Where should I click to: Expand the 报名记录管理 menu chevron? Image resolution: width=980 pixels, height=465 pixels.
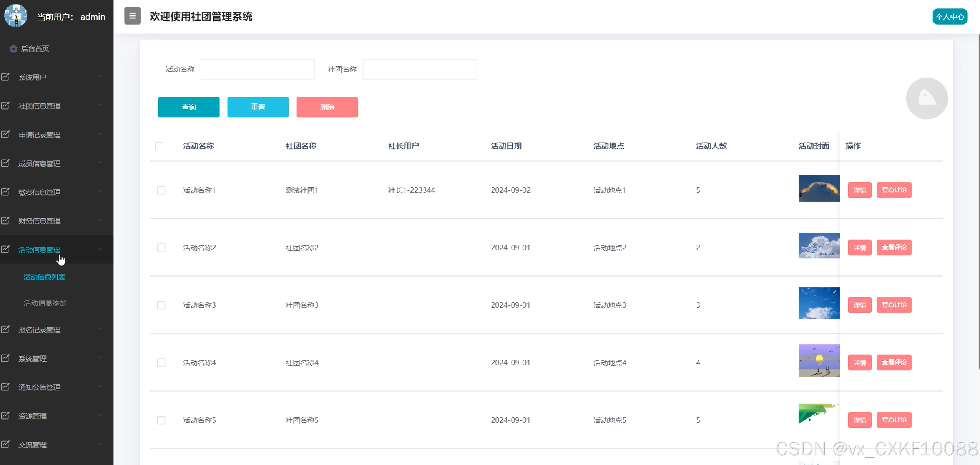click(100, 329)
